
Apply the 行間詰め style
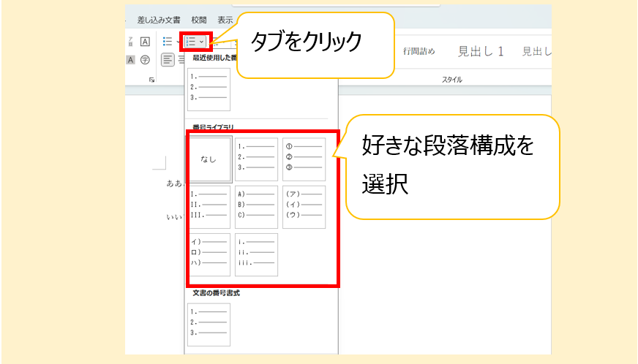tap(419, 51)
